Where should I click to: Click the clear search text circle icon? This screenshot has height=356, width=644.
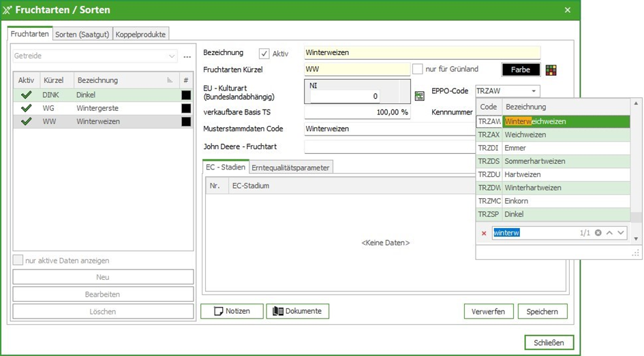pyautogui.click(x=598, y=233)
